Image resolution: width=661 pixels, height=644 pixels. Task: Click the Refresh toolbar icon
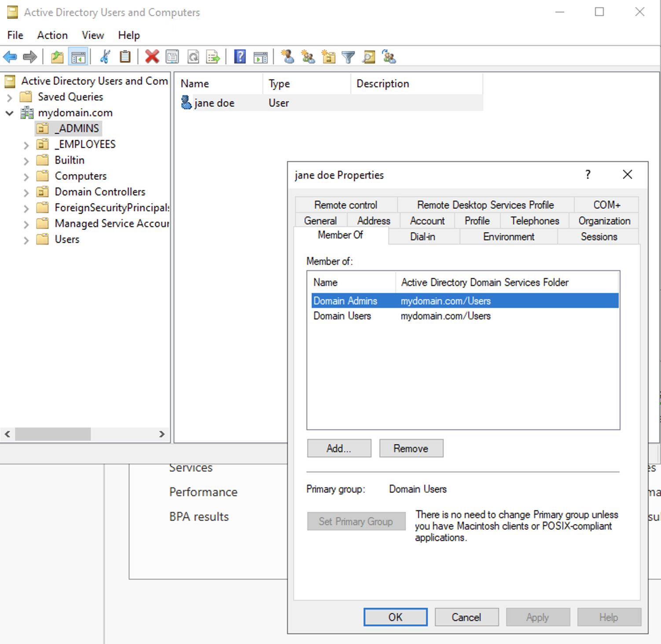coord(193,57)
